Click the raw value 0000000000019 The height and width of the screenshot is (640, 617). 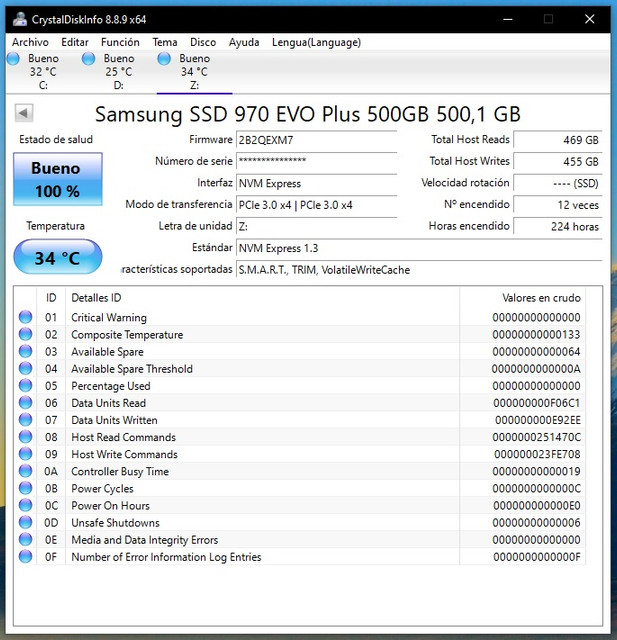(x=536, y=471)
